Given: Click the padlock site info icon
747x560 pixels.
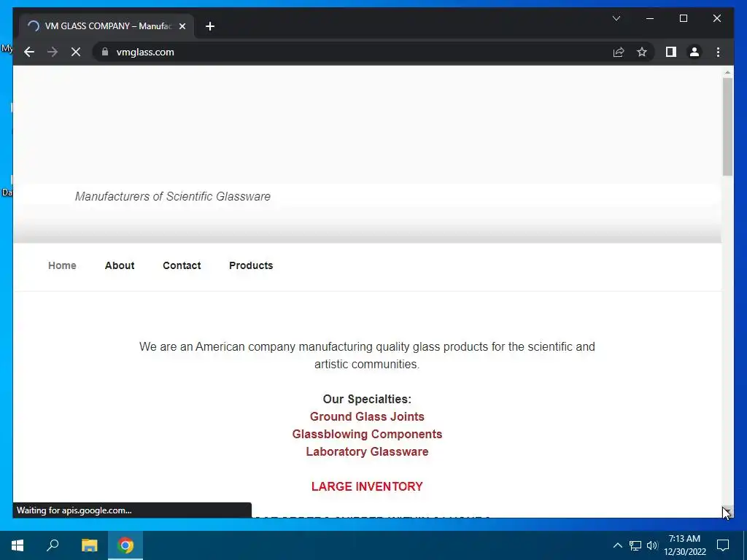Looking at the screenshot, I should pyautogui.click(x=105, y=52).
